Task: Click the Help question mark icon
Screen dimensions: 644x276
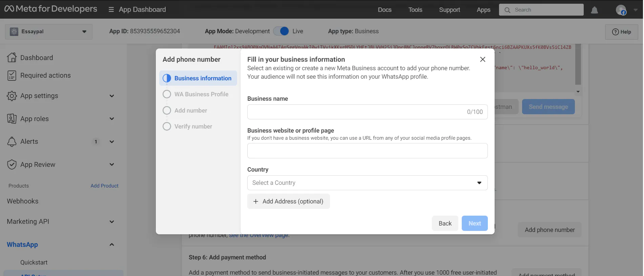Action: [x=616, y=32]
